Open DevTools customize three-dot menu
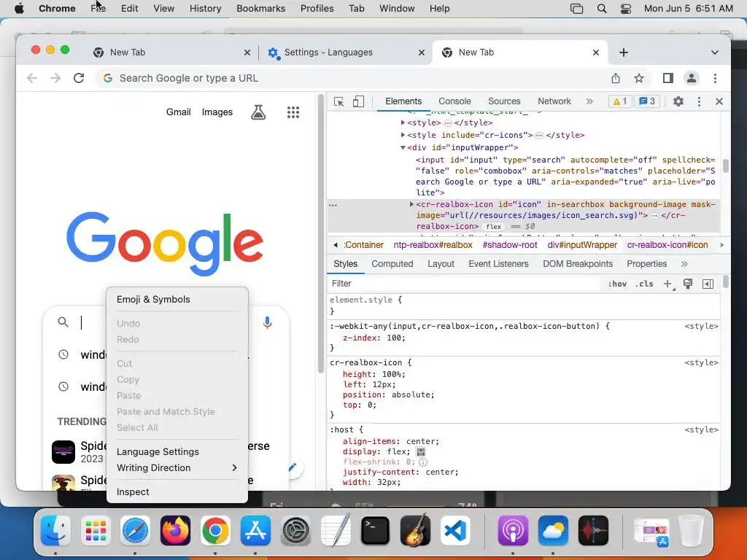Screen dimensions: 747x560 click(x=699, y=101)
